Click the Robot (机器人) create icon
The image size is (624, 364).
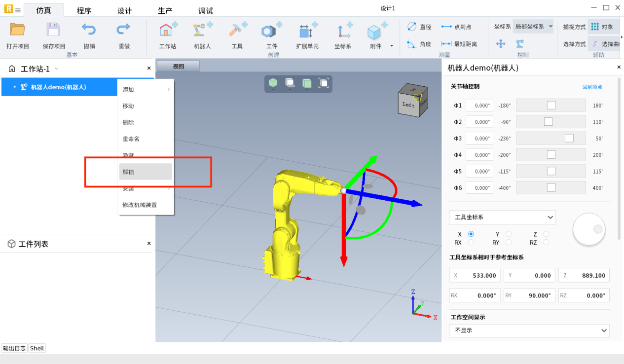pyautogui.click(x=202, y=31)
